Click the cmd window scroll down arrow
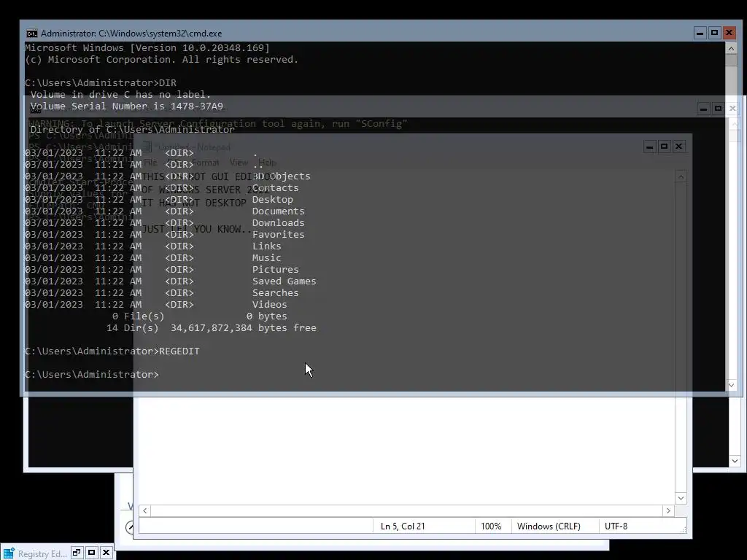 (x=731, y=385)
